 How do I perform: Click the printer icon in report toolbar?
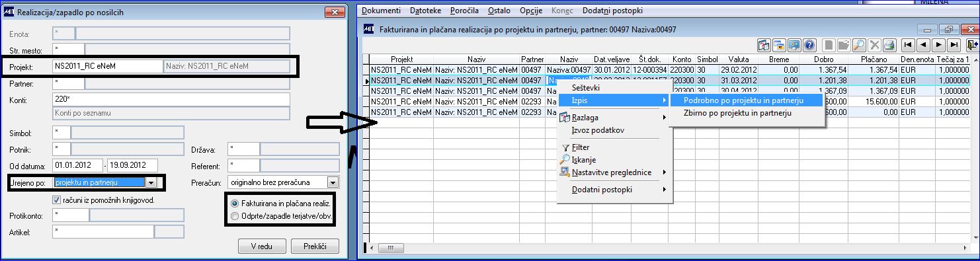[x=889, y=45]
